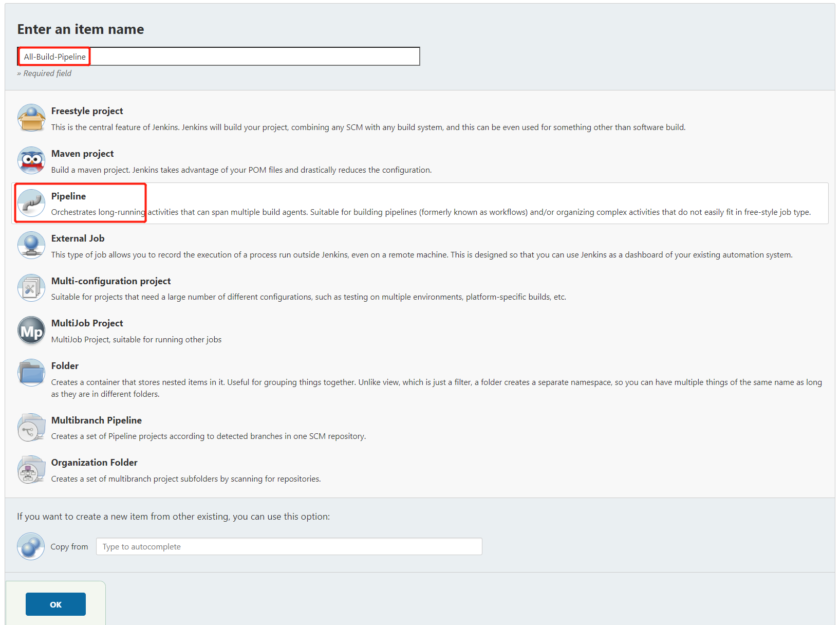This screenshot has height=625, width=840.
Task: Select the Organization Folder title
Action: [94, 463]
